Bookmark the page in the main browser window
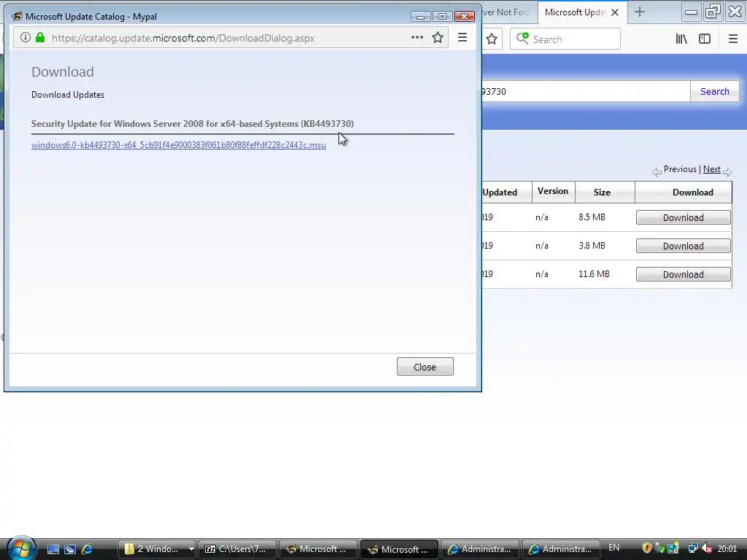The image size is (747, 560). (x=492, y=39)
